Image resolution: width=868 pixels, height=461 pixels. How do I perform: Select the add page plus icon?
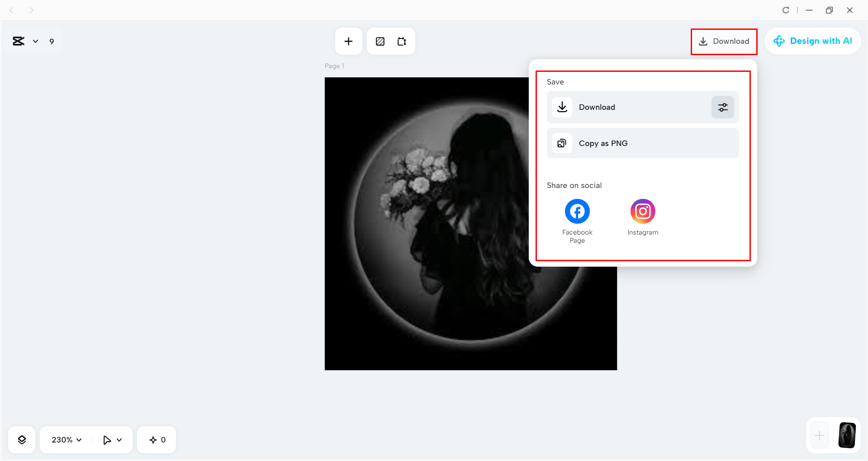[x=348, y=41]
